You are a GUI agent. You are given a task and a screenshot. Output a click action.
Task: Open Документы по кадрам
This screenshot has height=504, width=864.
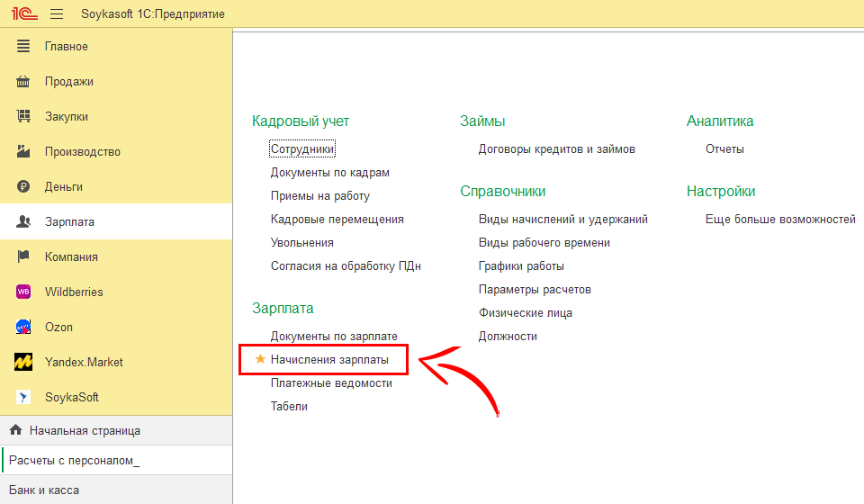click(x=329, y=173)
